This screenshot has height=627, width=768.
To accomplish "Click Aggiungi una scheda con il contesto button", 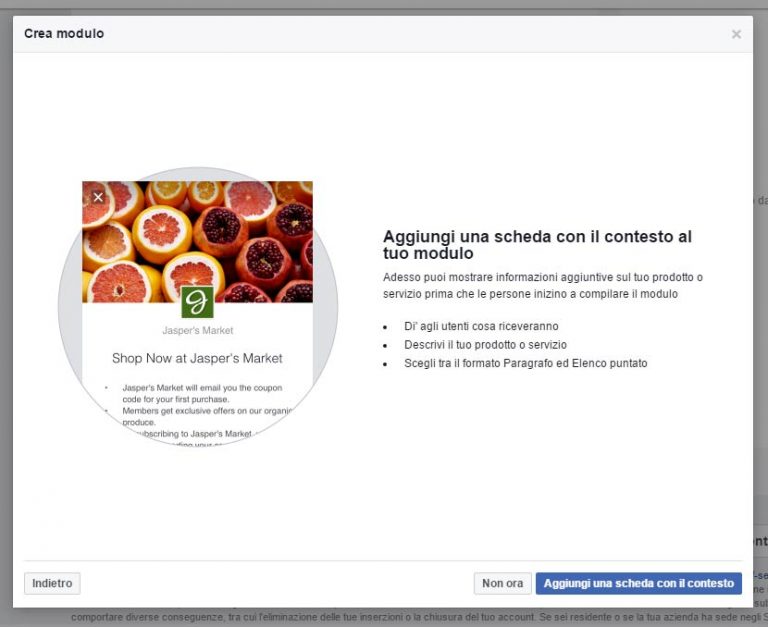I will coord(638,583).
